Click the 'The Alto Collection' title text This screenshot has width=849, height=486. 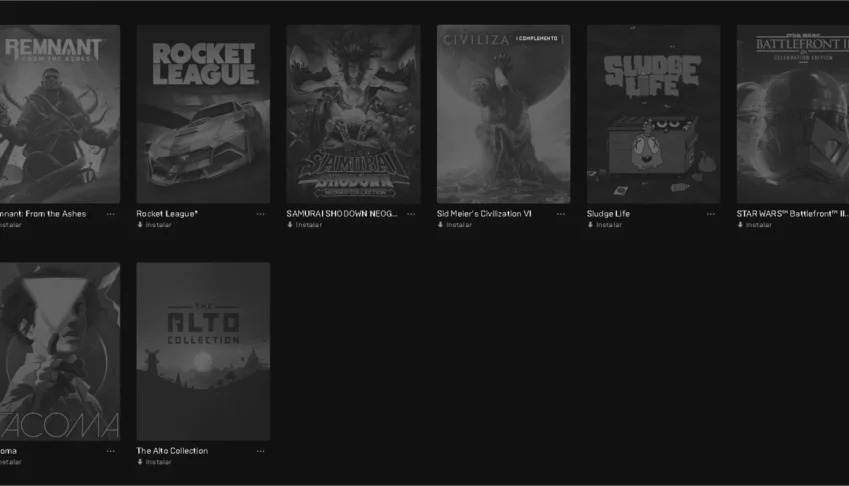point(172,451)
